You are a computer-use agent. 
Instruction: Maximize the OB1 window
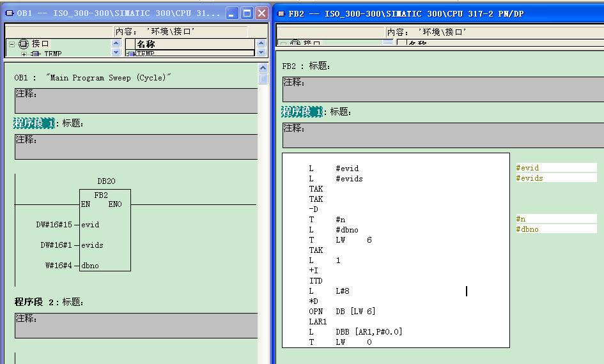pyautogui.click(x=247, y=13)
